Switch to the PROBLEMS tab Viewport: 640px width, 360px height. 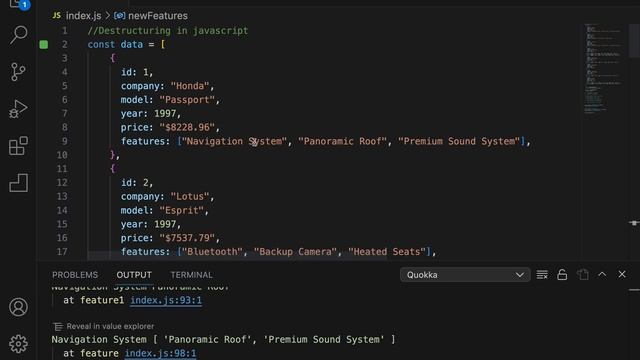(75, 275)
